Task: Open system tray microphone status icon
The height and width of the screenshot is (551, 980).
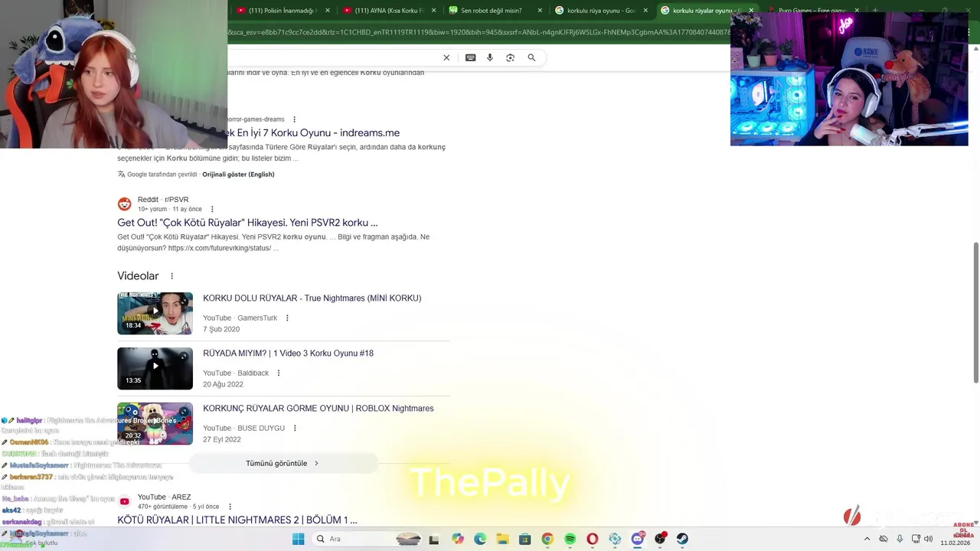Action: coord(900,539)
